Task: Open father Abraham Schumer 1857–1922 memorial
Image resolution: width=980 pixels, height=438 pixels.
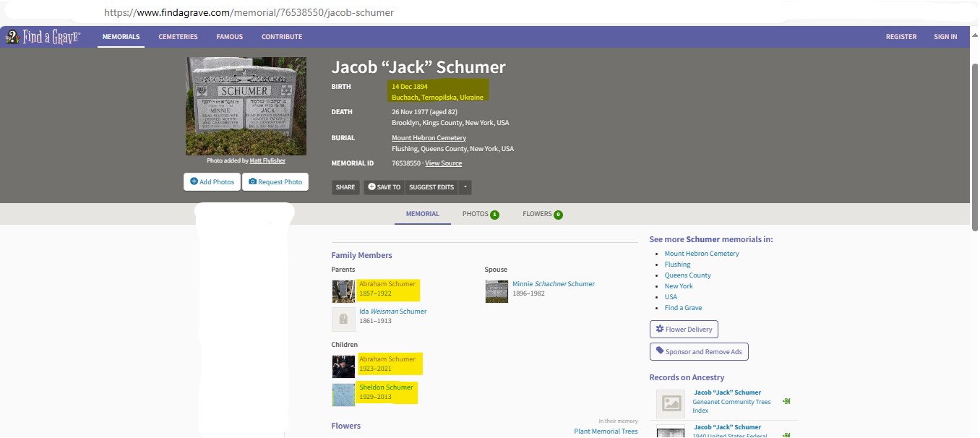Action: point(387,284)
